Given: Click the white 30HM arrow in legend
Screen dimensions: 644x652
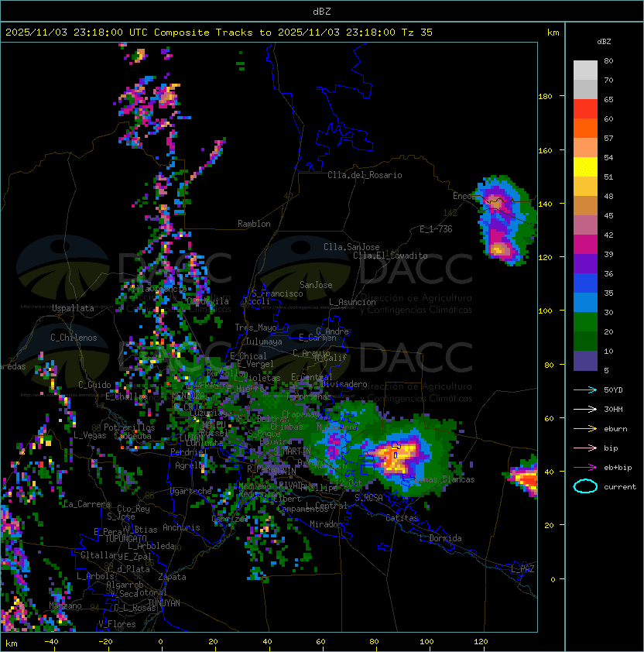Looking at the screenshot, I should [x=585, y=409].
